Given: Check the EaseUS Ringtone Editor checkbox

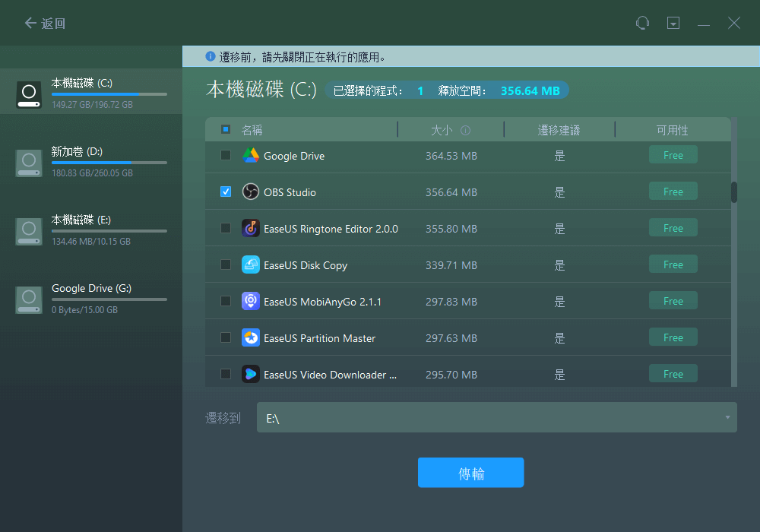Looking at the screenshot, I should (x=226, y=228).
